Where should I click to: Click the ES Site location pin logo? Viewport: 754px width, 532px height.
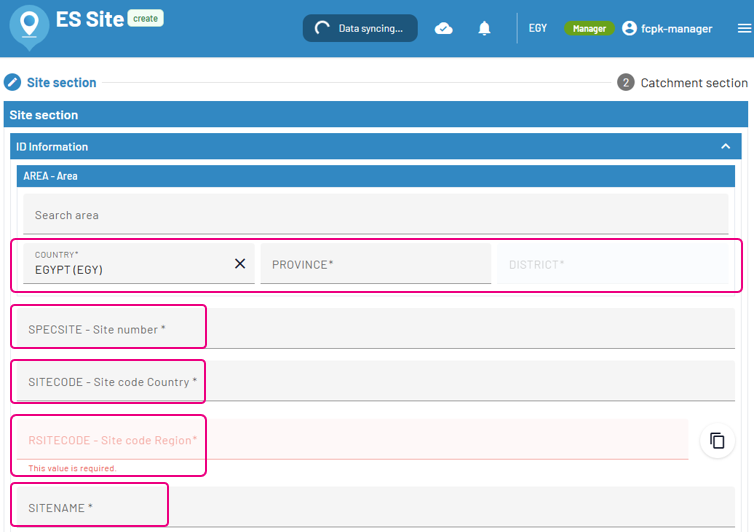29,27
